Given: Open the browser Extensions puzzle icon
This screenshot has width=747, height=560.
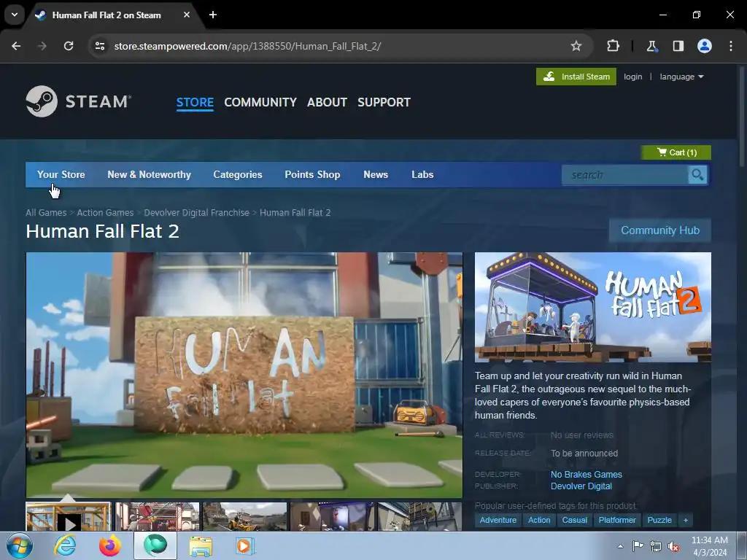Looking at the screenshot, I should (613, 46).
